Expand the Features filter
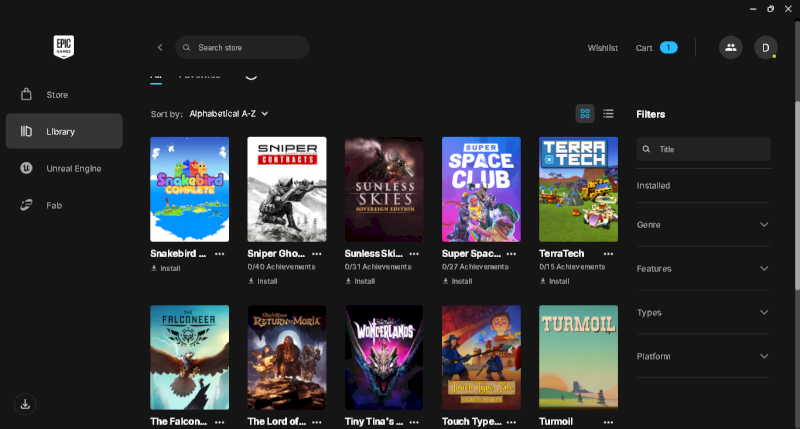Image resolution: width=800 pixels, height=429 pixels. click(703, 268)
